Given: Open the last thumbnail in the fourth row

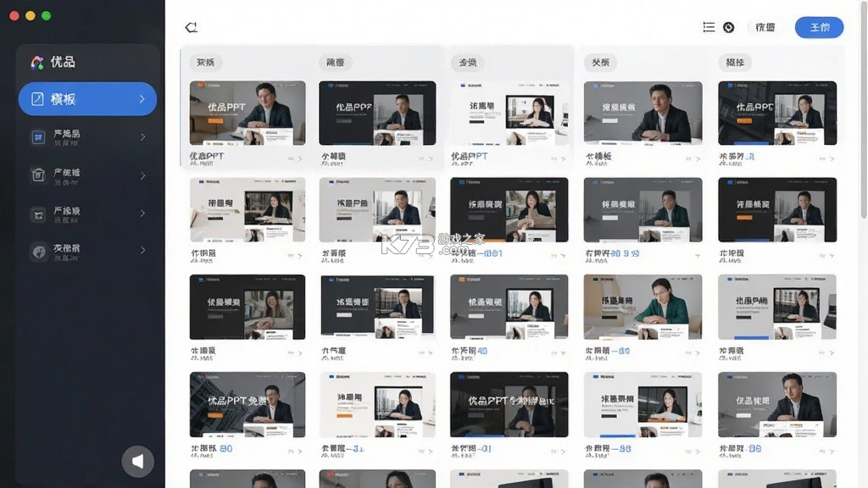Looking at the screenshot, I should 777,404.
